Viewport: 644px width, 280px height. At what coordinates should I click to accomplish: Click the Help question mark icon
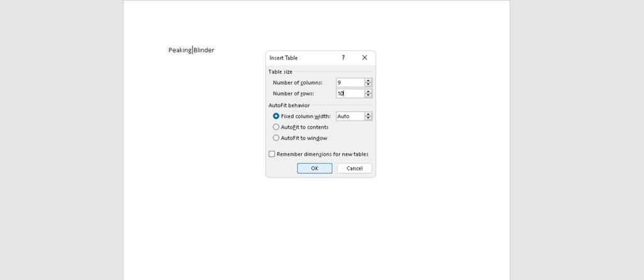coord(343,58)
